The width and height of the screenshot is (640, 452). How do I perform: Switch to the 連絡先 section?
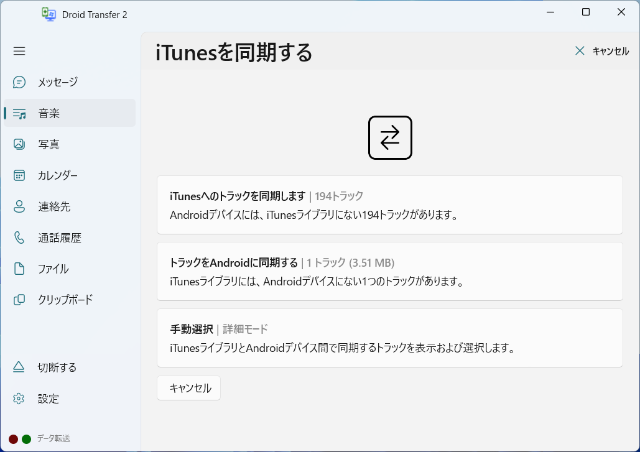[70, 207]
